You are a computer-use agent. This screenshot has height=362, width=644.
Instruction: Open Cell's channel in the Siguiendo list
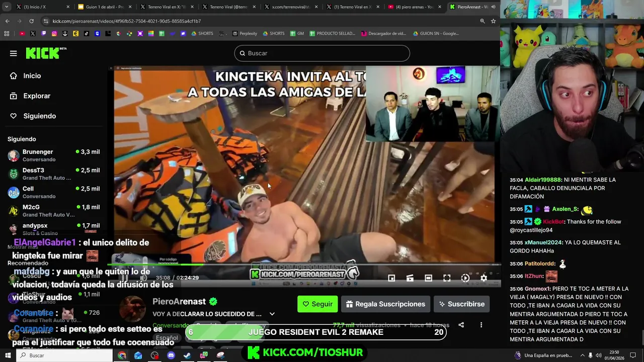coord(53,193)
